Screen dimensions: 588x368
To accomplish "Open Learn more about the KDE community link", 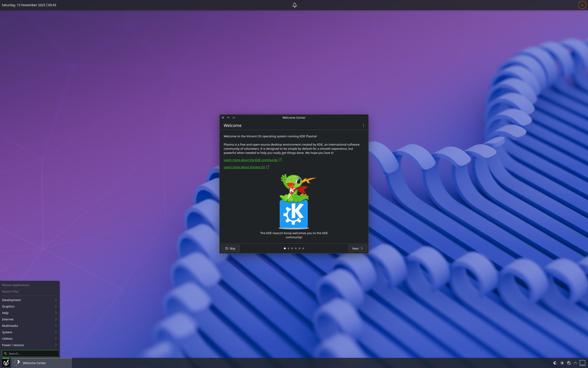I will coord(252,160).
